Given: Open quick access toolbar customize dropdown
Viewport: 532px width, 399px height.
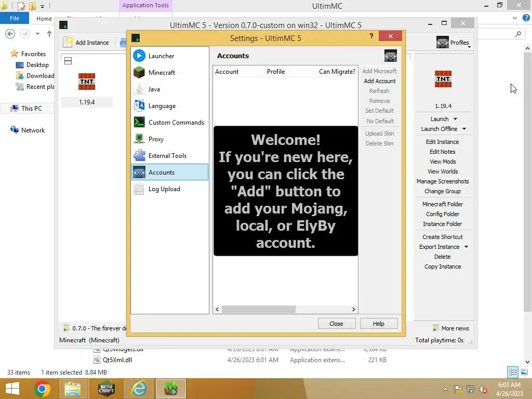Looking at the screenshot, I should click(x=43, y=6).
